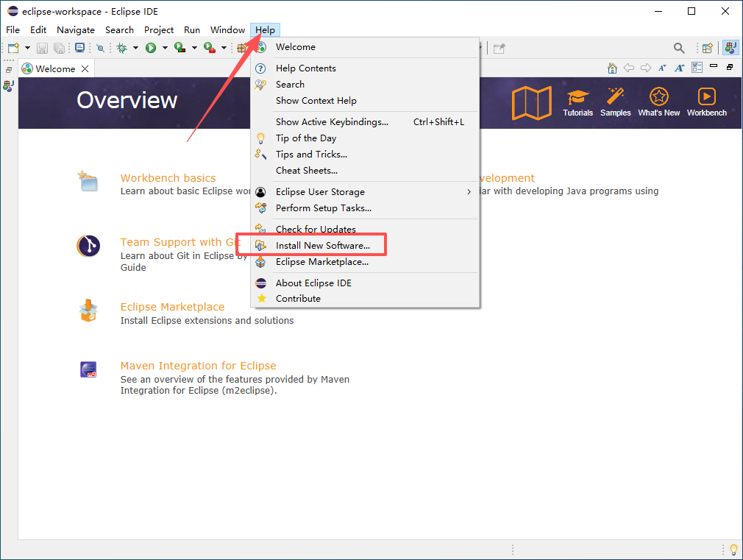Click the Overview map icon
The width and height of the screenshot is (743, 560).
pos(532,103)
